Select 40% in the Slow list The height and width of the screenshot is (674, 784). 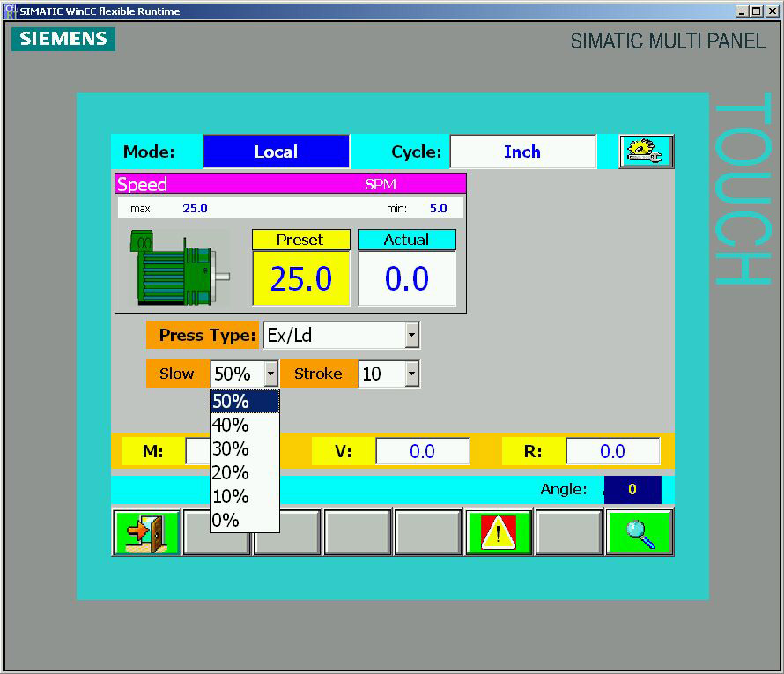tap(245, 425)
